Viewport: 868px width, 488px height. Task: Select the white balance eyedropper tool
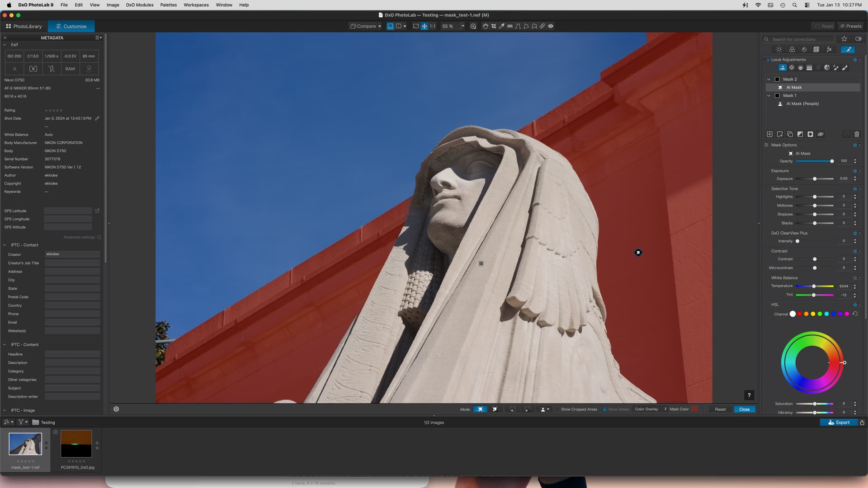(502, 26)
